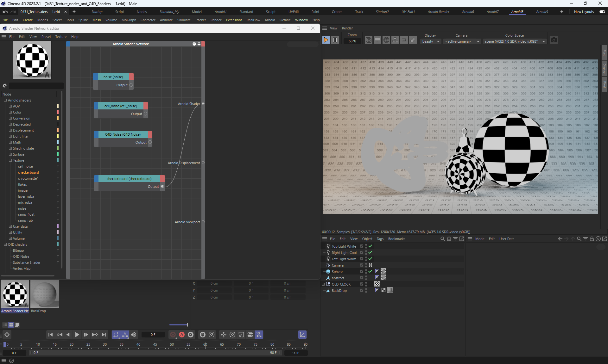Pause the Arnold IPR render

click(335, 40)
